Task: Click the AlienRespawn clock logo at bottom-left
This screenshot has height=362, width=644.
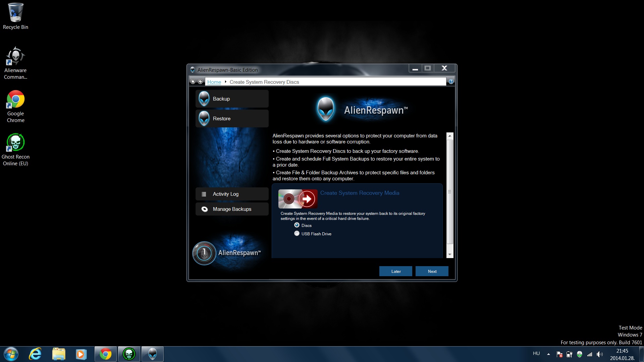Action: click(204, 253)
